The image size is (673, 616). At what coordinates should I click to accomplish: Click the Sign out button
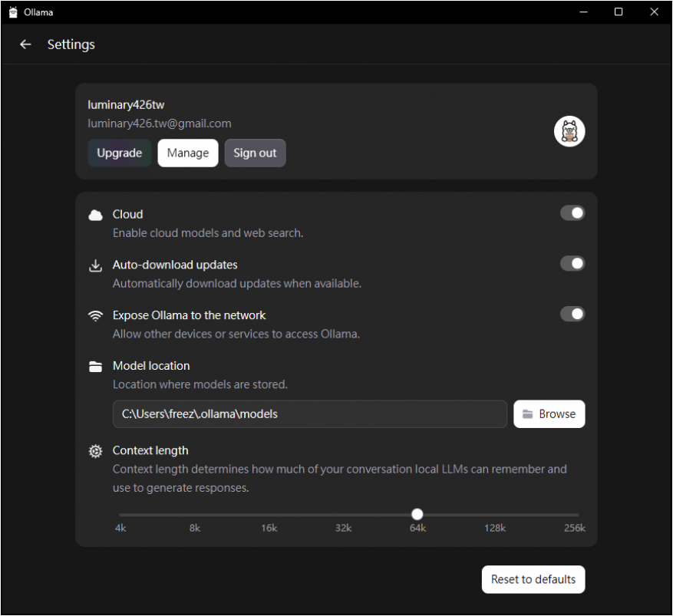255,153
